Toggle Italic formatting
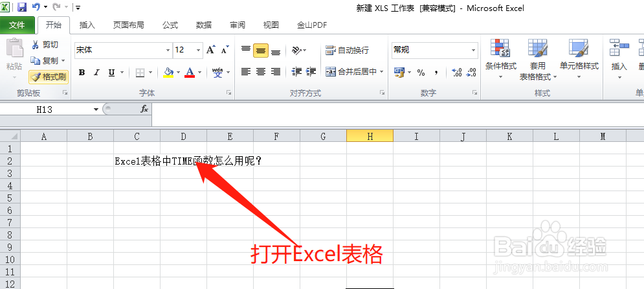Viewport: 644px width, 289px height. 96,73
